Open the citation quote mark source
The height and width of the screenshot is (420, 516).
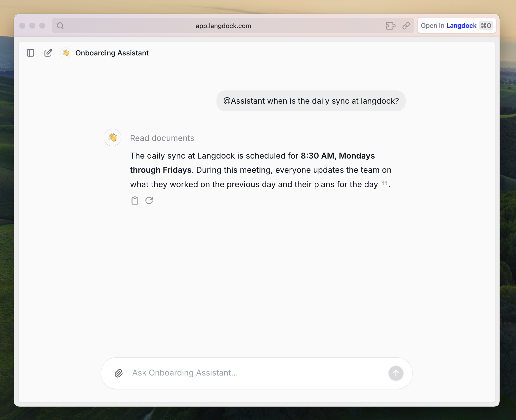(384, 183)
